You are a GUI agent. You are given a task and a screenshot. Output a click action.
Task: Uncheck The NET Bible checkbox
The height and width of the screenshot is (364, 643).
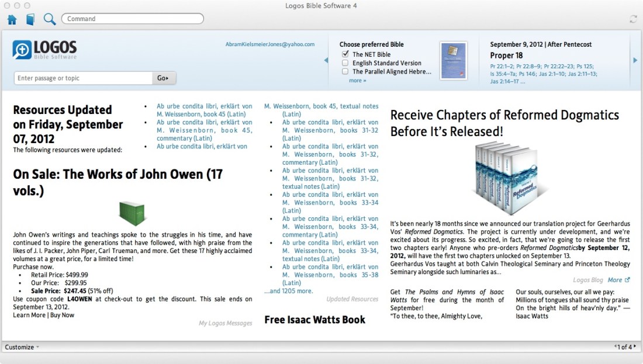coord(345,54)
